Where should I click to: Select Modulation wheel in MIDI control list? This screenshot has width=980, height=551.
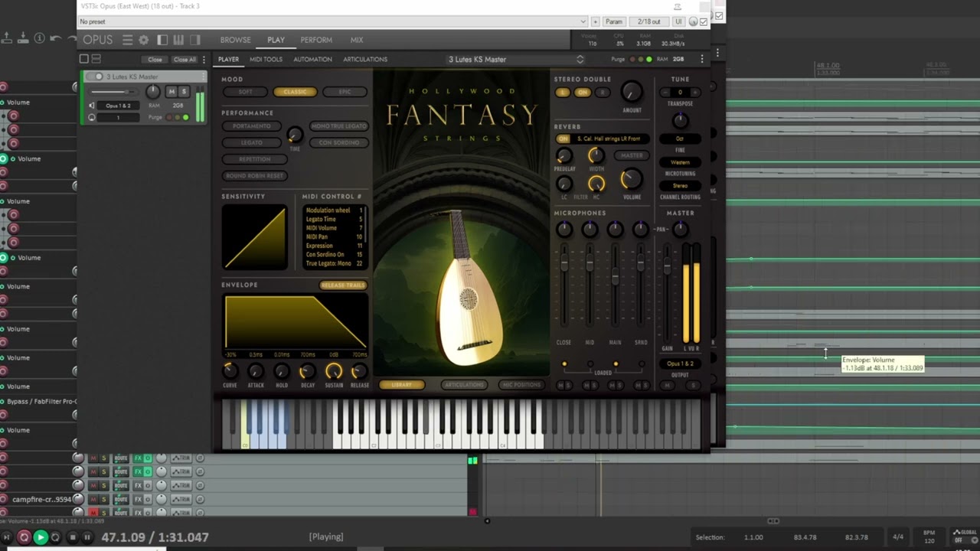[x=335, y=210]
